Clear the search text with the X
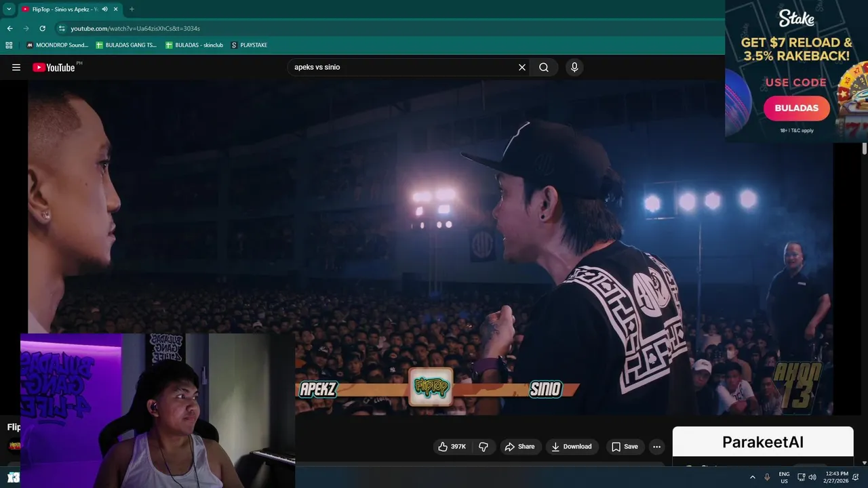The width and height of the screenshot is (868, 488). [x=522, y=67]
